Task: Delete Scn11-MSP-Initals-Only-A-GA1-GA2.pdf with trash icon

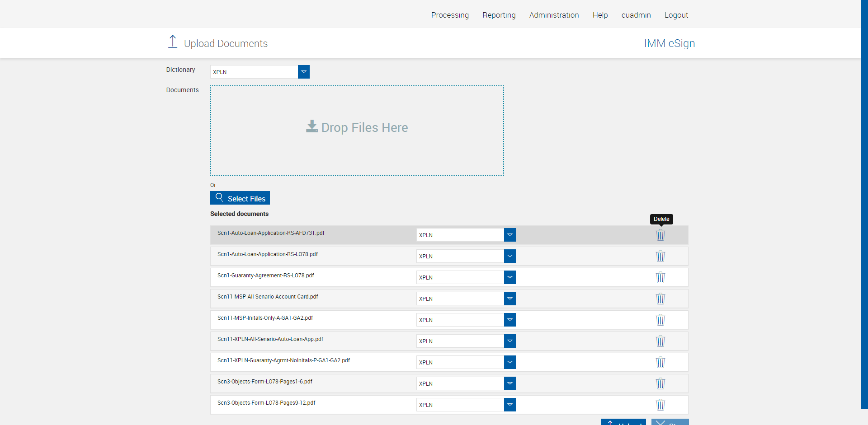Action: point(660,320)
